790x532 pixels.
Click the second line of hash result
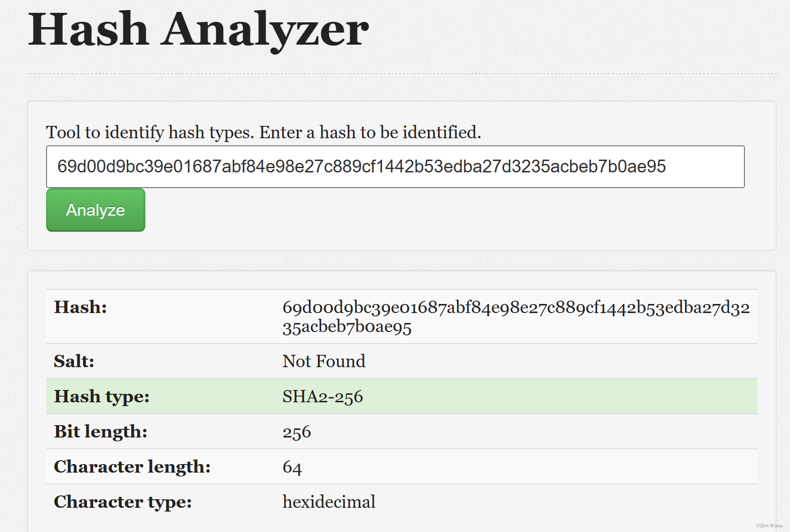tap(347, 327)
